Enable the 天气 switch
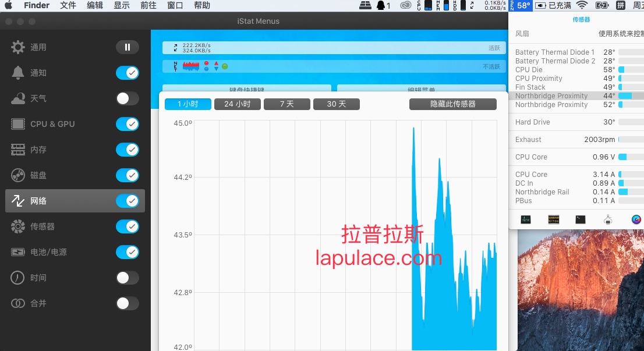The image size is (644, 351). [x=128, y=98]
